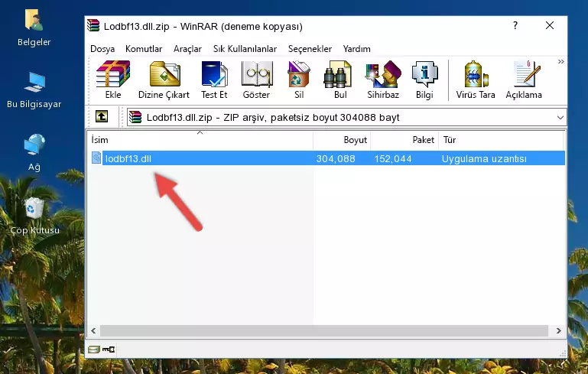Viewport: 588px width, 374px height.
Task: Click the lodbf13.dll file icon
Action: point(96,158)
